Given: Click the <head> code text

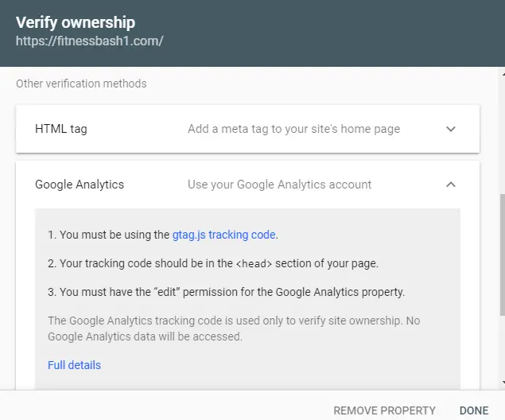Looking at the screenshot, I should point(253,263).
